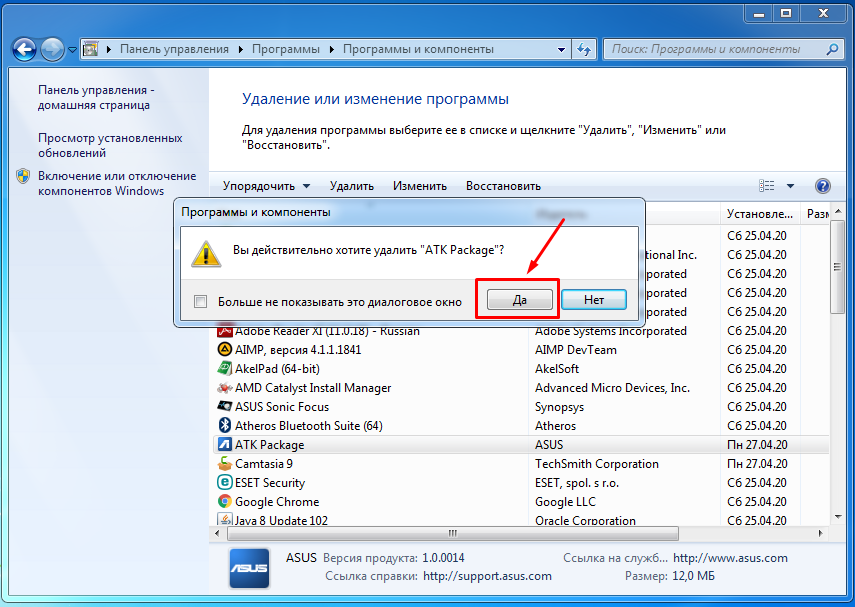
Task: Click the Back navigation arrow button
Action: [x=24, y=50]
